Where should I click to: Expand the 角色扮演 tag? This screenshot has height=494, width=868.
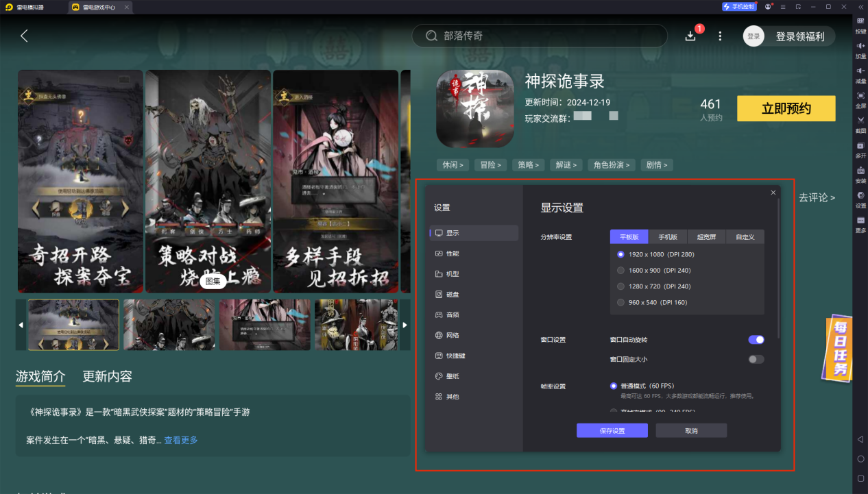(x=612, y=165)
